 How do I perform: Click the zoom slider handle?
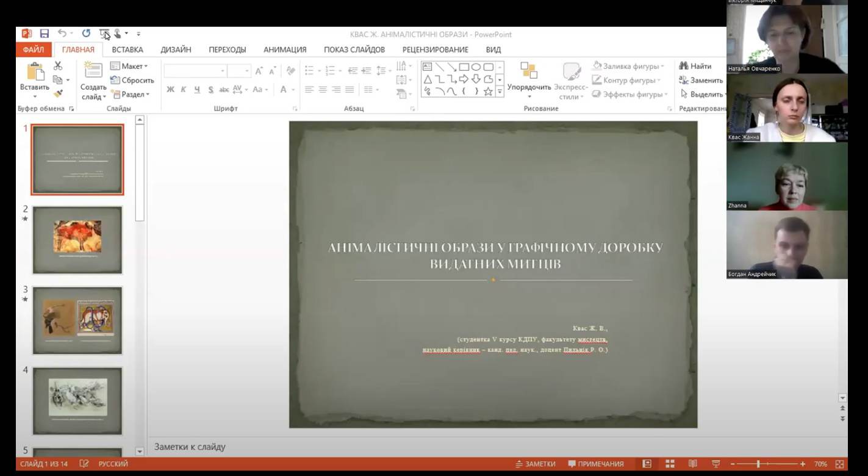(x=758, y=464)
